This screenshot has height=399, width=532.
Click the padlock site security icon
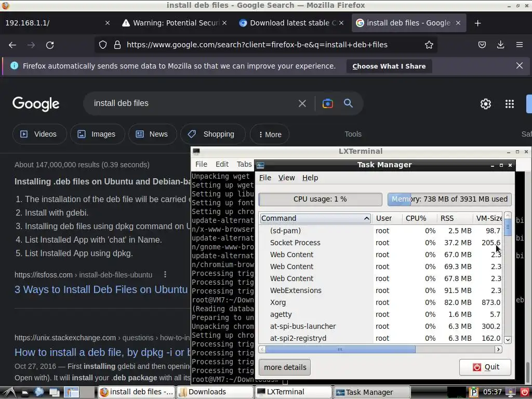pos(117,45)
